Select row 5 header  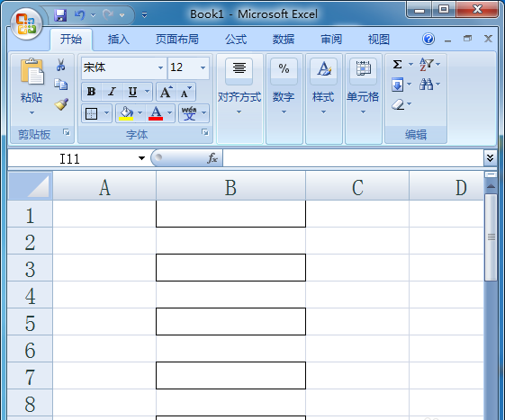30,322
